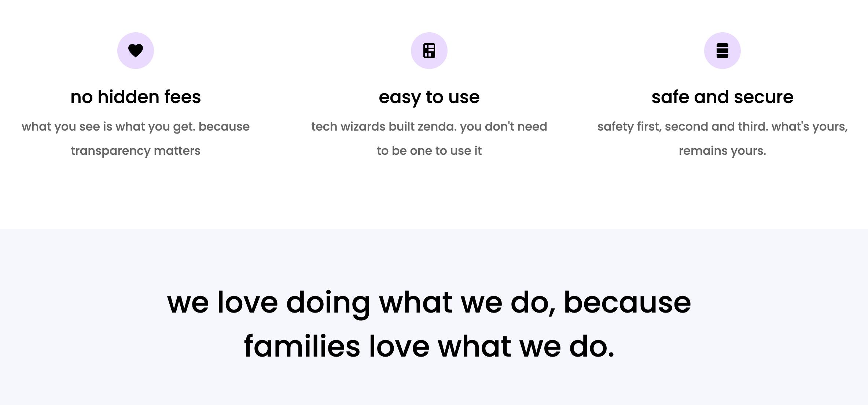Click the line 'safety first, second and third'
868x405 pixels.
722,127
